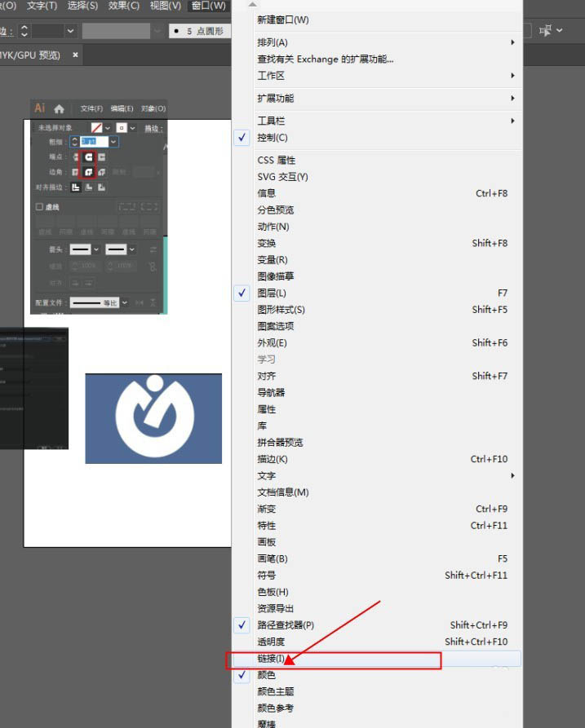
Task: Show the 渐变 panel
Action: [377, 509]
